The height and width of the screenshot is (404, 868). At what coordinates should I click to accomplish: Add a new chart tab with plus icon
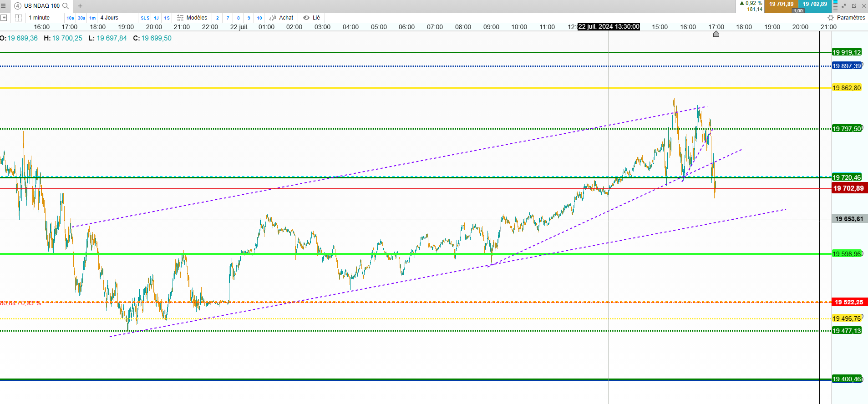pyautogui.click(x=80, y=6)
